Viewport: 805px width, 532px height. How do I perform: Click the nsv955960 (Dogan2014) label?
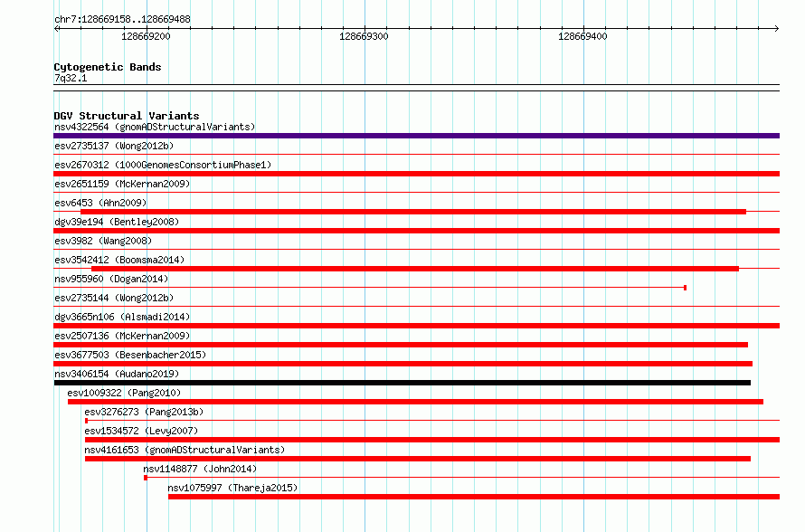click(111, 279)
